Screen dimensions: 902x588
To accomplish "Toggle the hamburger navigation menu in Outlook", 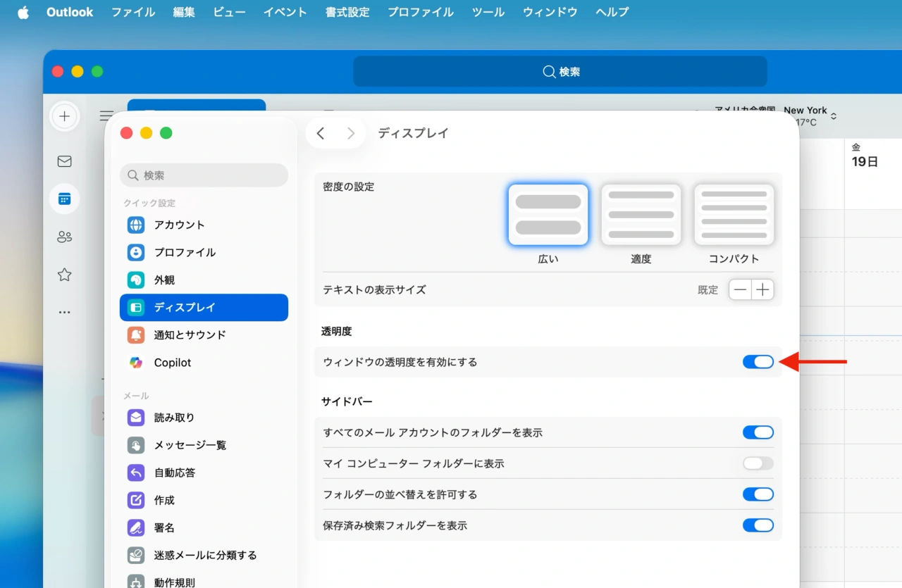I will 106,115.
